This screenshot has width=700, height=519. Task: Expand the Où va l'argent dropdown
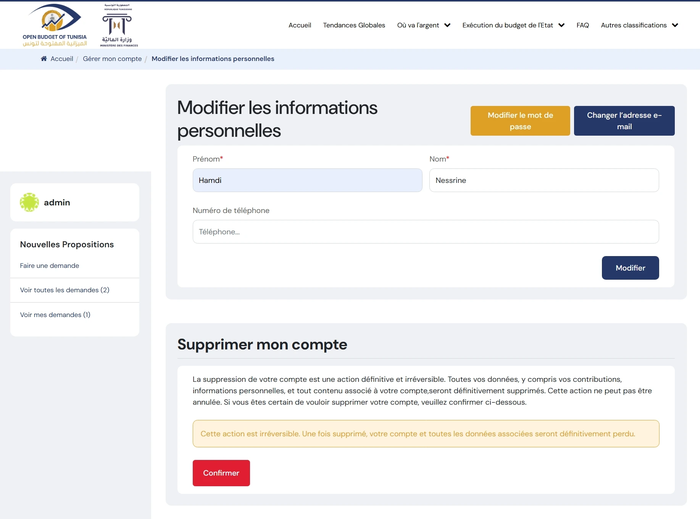click(423, 25)
